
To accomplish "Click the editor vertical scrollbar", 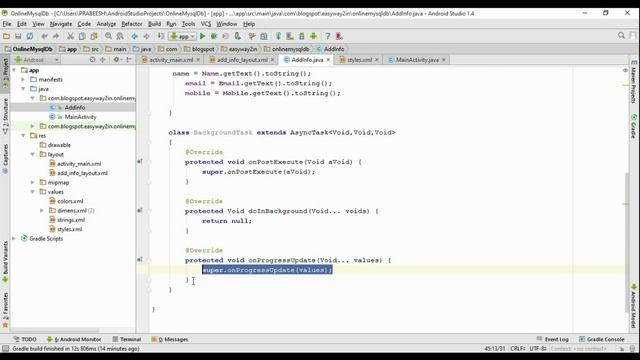I will pyautogui.click(x=627, y=243).
